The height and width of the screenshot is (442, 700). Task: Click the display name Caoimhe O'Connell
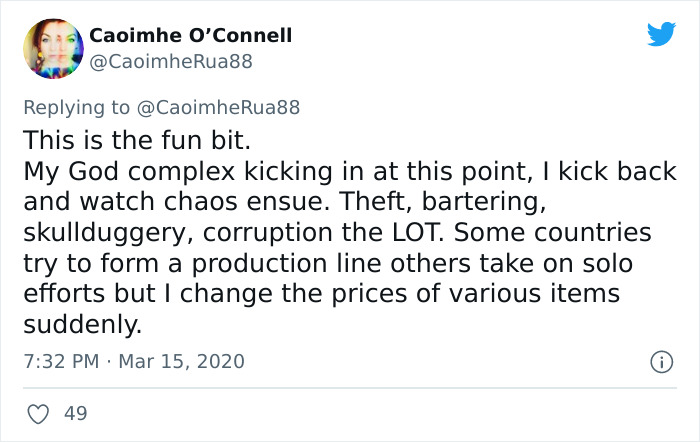(191, 36)
